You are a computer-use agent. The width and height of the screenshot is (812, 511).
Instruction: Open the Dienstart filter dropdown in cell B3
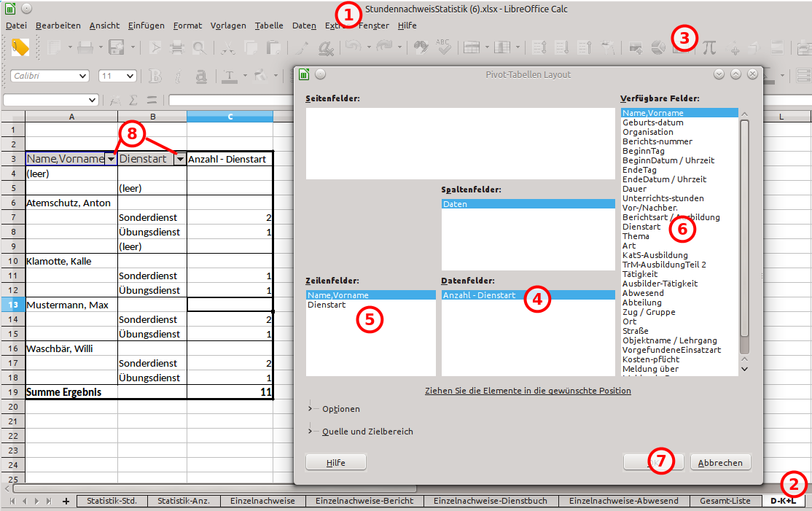click(x=180, y=159)
